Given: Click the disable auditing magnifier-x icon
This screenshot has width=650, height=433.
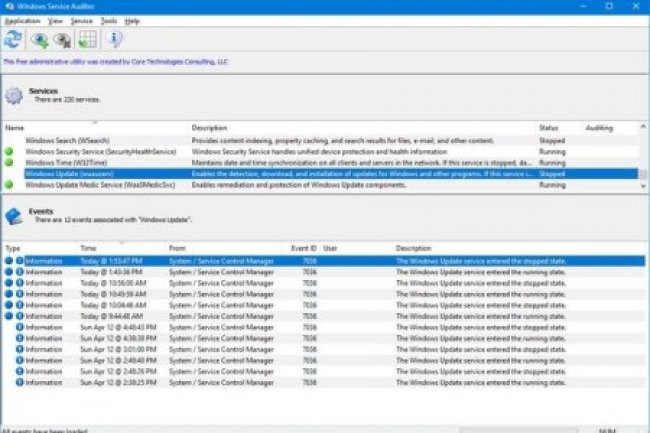Looking at the screenshot, I should [x=63, y=40].
